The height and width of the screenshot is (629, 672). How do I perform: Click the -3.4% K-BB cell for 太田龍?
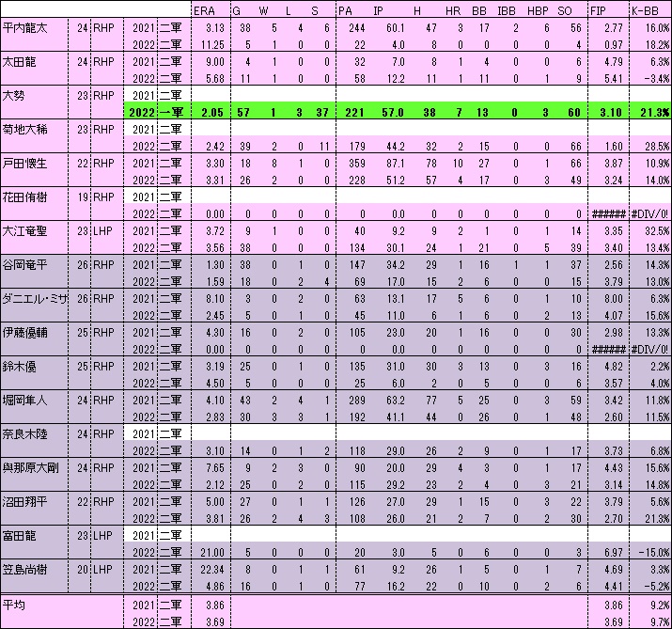(x=657, y=79)
